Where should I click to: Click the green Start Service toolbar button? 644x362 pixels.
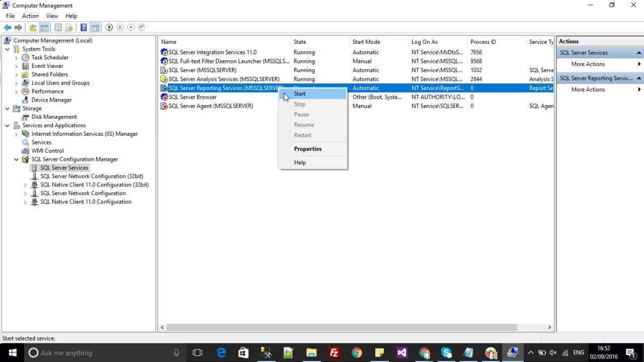(109, 27)
